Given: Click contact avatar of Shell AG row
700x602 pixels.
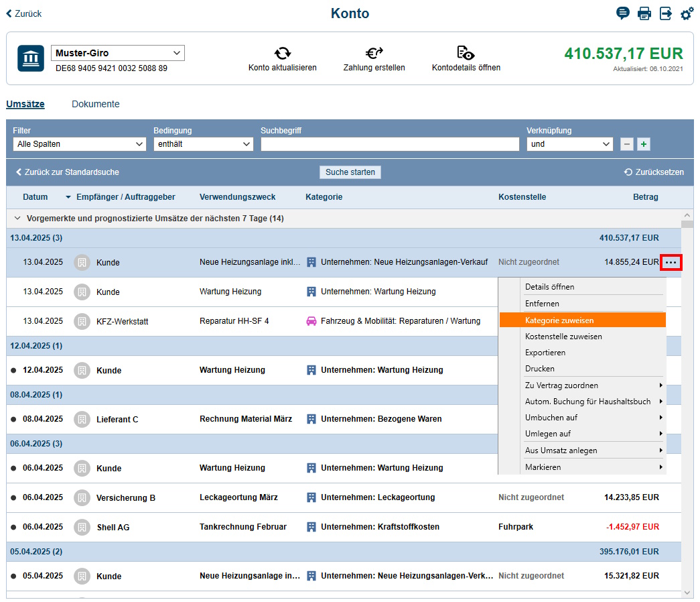Looking at the screenshot, I should click(x=82, y=527).
